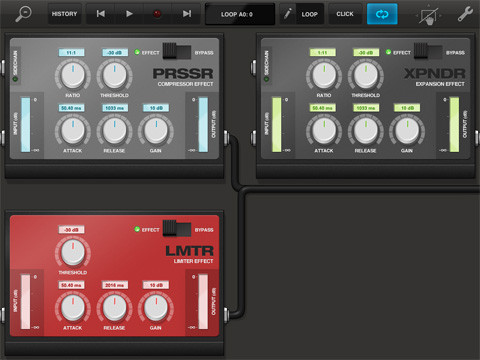The width and height of the screenshot is (480, 360).
Task: Toggle the blue loop cycle button
Action: pyautogui.click(x=382, y=14)
